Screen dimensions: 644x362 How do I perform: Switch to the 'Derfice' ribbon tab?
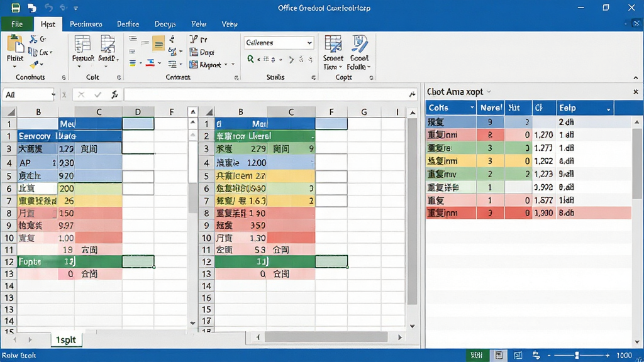[x=128, y=25]
